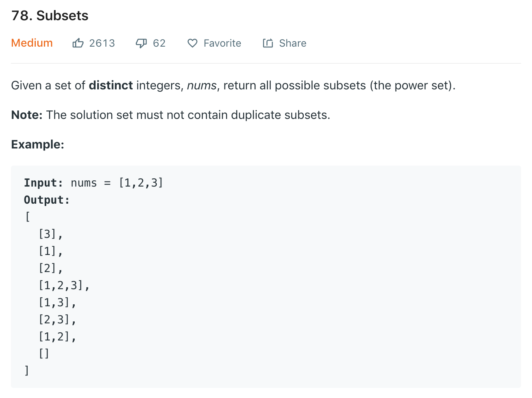
Task: Open the Share link text
Action: [293, 43]
